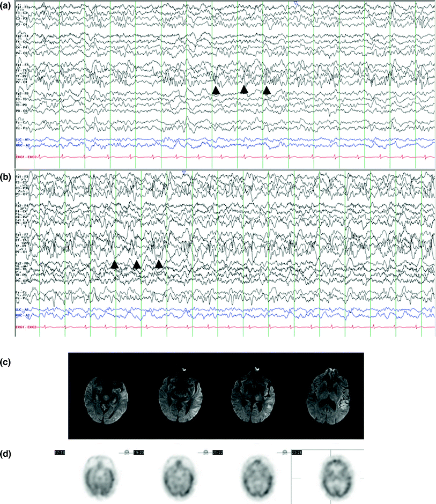Click the LLC-A1 electrode label
This screenshot has height=504, width=436.
pyautogui.click(x=20, y=139)
